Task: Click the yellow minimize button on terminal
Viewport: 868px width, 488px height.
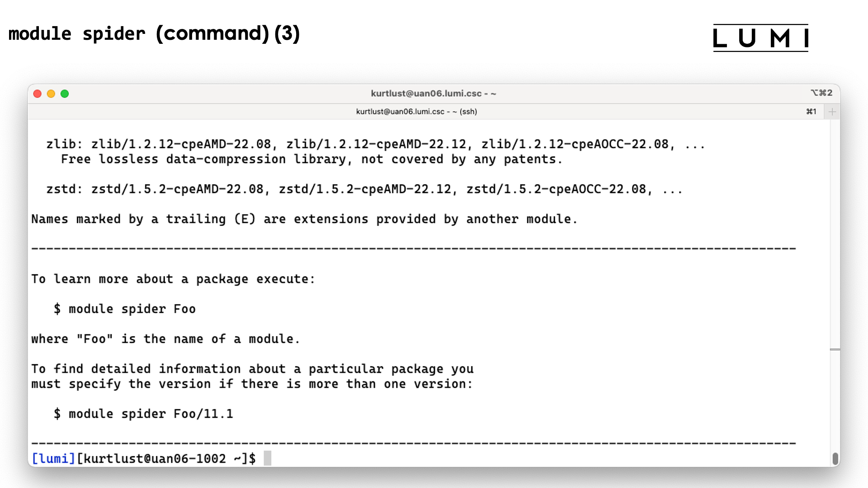Action: coord(51,94)
